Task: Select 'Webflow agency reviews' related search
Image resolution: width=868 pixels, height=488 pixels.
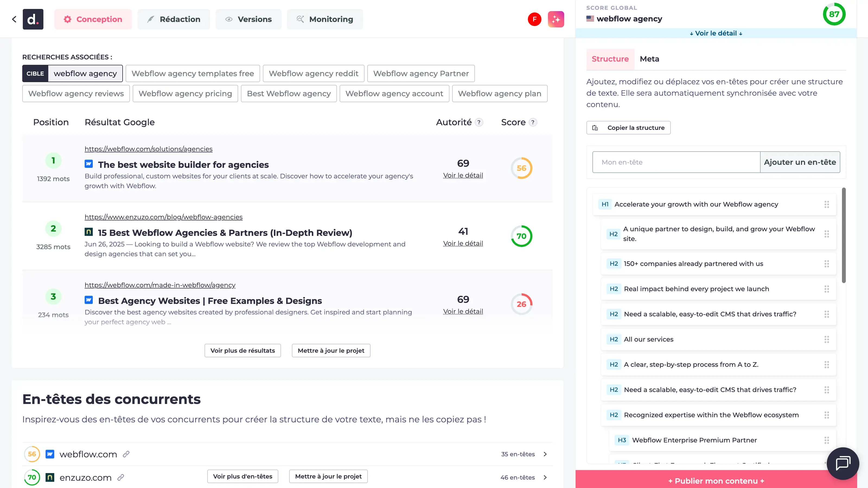Action: (x=76, y=94)
